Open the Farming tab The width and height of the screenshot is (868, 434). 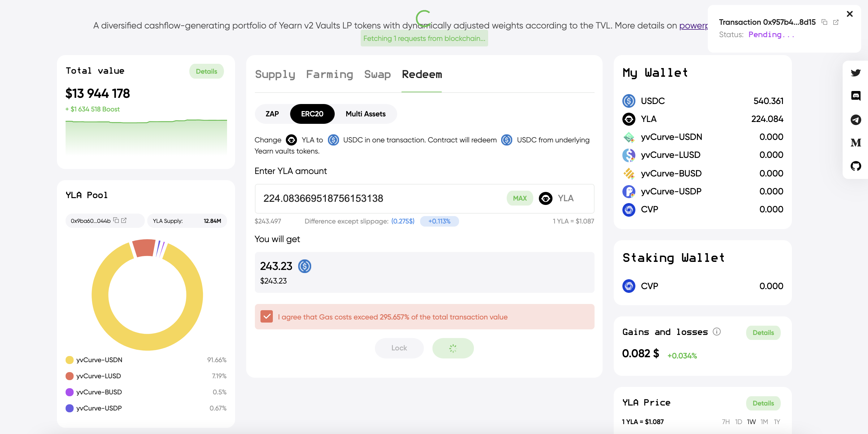click(x=329, y=74)
